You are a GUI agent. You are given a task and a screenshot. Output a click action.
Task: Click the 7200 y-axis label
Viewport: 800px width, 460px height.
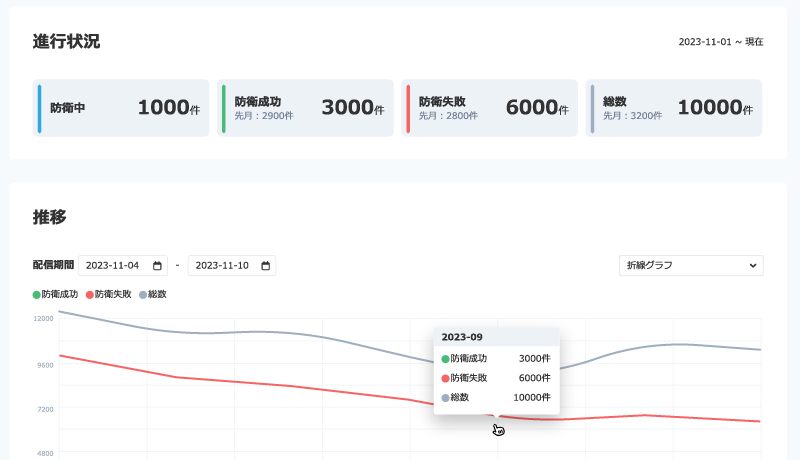coord(45,409)
